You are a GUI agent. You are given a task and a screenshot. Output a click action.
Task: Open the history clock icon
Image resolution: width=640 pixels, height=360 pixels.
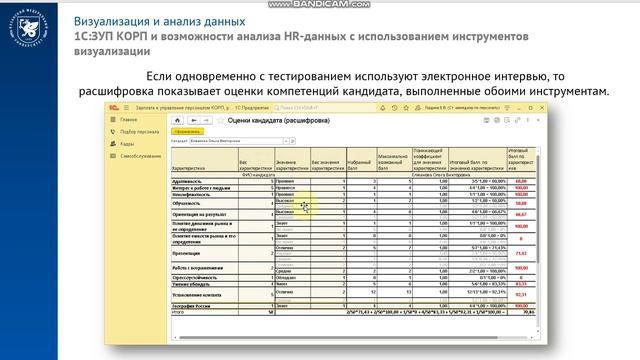click(394, 108)
